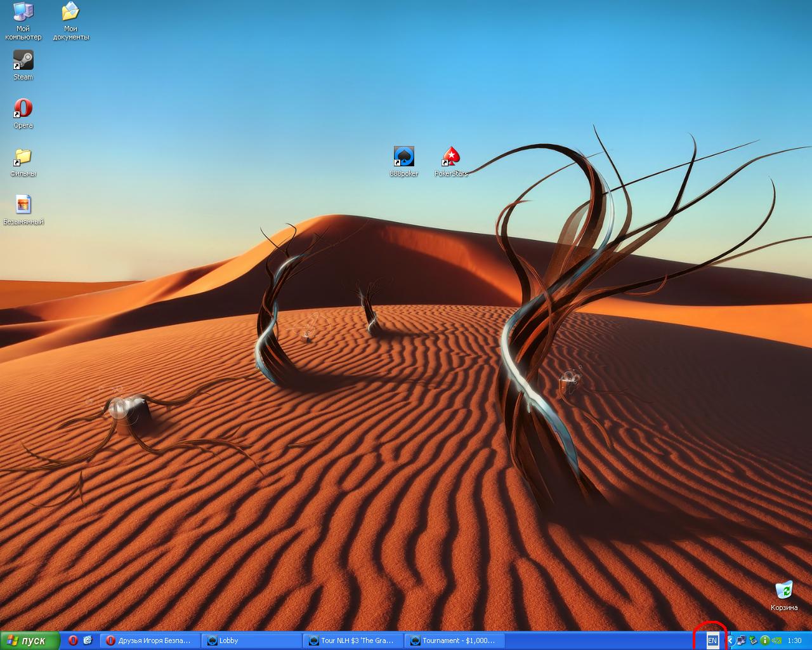
Task: Open the EN language bar selector
Action: pyautogui.click(x=712, y=640)
